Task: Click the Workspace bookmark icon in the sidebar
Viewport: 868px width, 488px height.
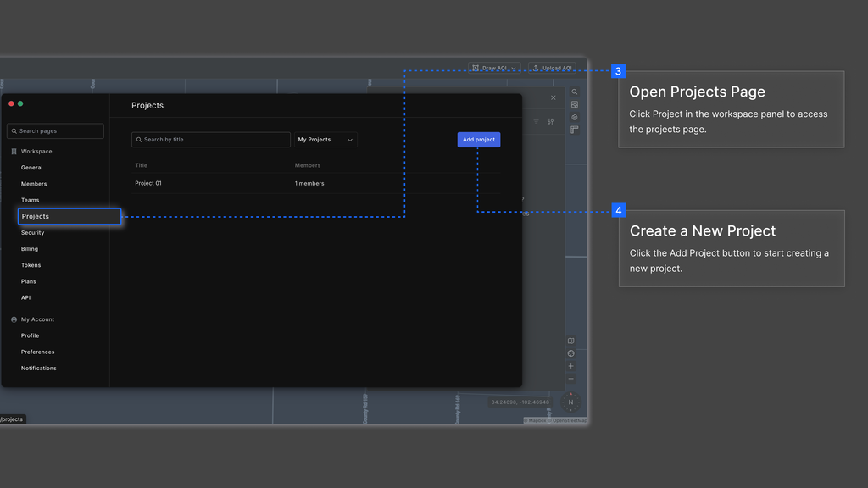Action: [x=14, y=151]
